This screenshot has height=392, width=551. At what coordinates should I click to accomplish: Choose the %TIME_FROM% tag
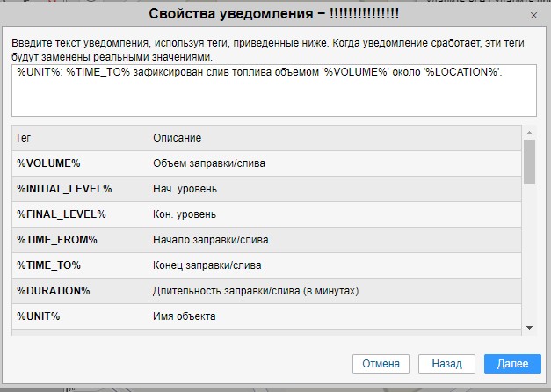pyautogui.click(x=56, y=240)
